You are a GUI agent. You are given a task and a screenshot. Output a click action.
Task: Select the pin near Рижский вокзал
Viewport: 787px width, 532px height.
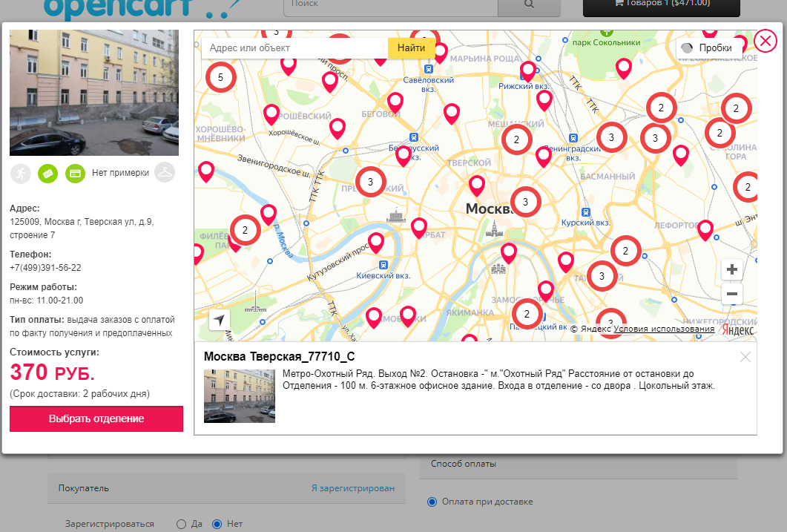[528, 70]
